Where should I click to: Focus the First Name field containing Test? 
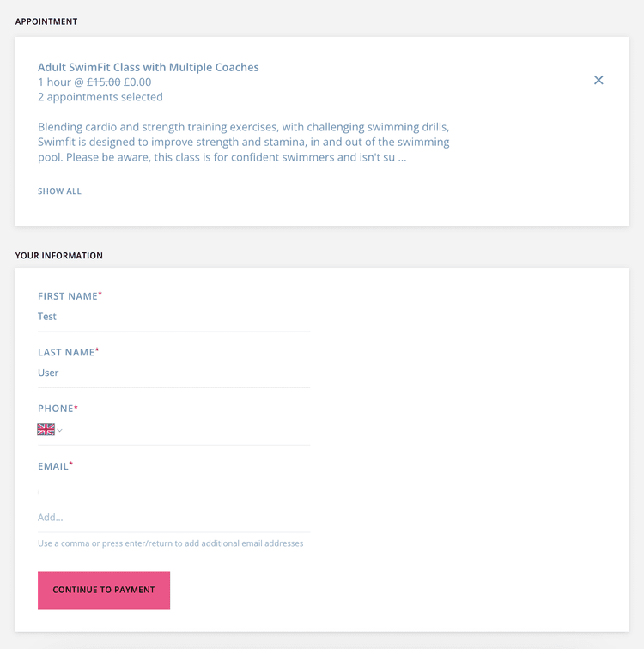[173, 317]
